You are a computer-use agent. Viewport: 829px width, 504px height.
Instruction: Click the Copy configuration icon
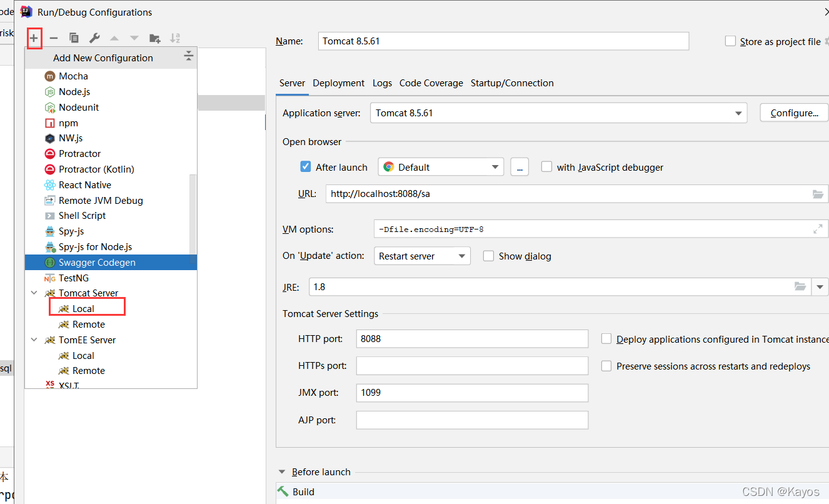click(x=73, y=38)
